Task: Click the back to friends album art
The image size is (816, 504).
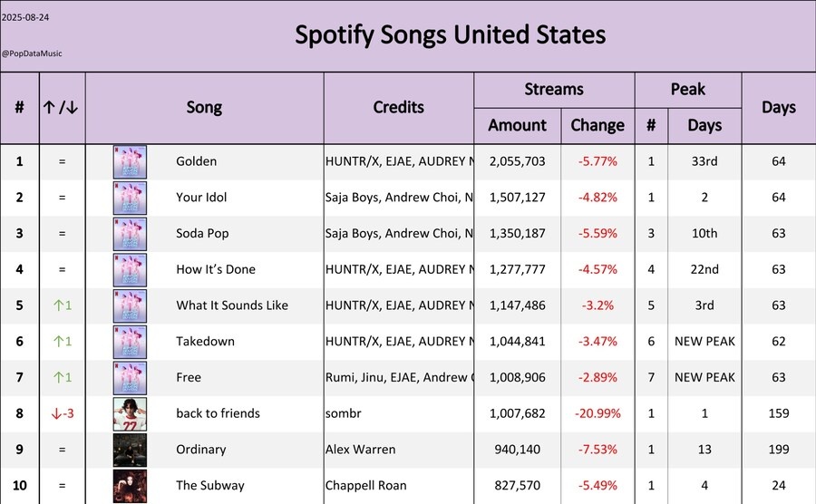Action: tap(130, 413)
